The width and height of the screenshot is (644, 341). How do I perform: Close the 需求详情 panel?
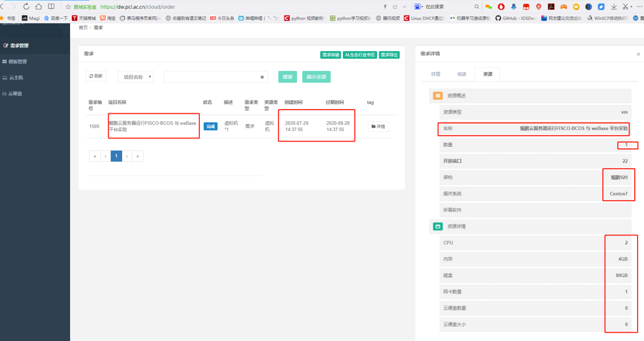(638, 54)
